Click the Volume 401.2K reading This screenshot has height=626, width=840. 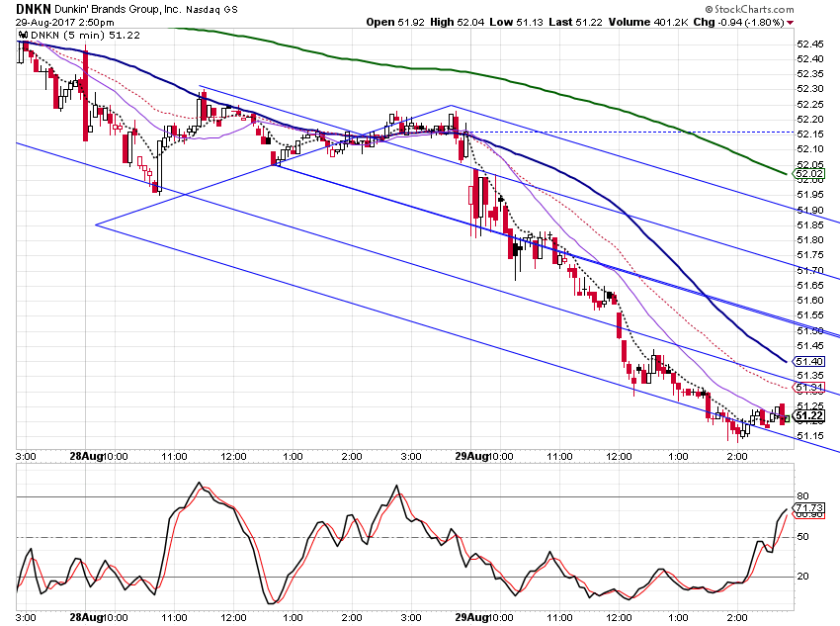648,22
